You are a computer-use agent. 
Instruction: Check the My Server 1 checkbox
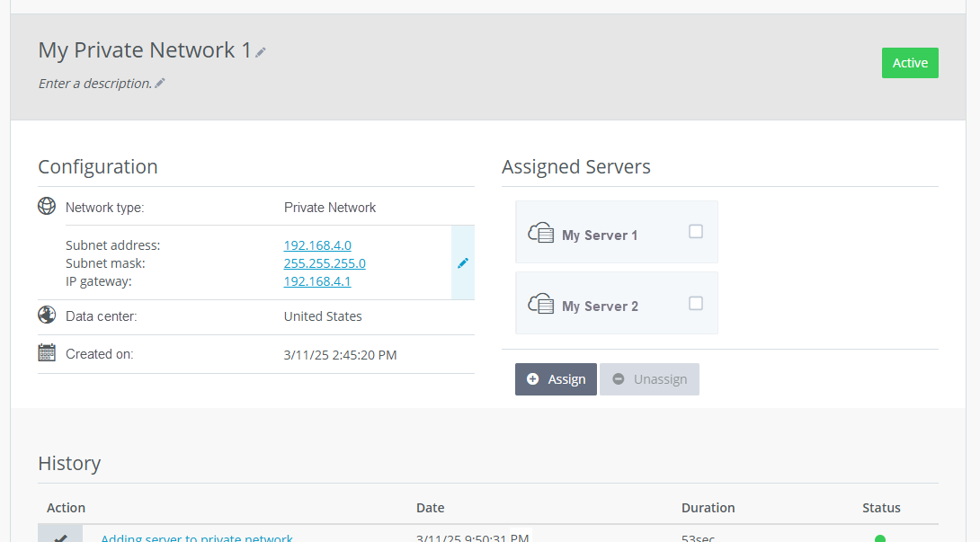pyautogui.click(x=695, y=231)
